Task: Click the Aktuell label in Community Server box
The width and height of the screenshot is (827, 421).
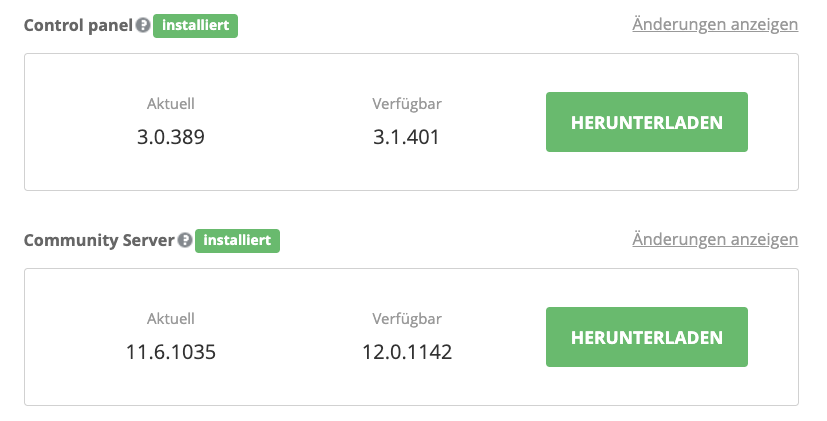Action: point(170,319)
